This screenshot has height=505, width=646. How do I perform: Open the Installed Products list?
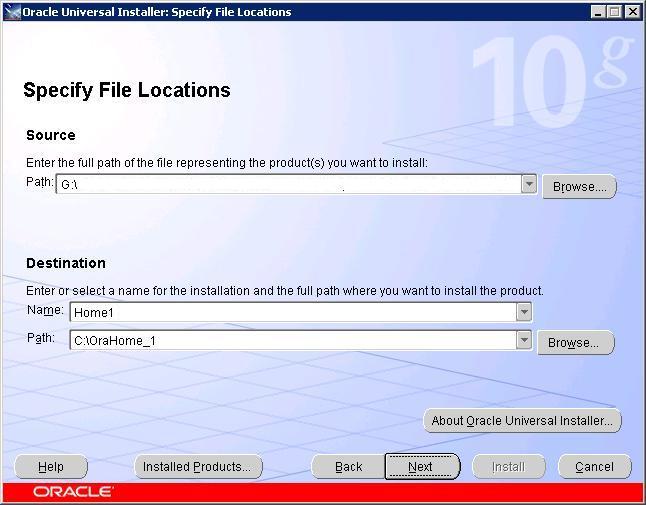click(x=198, y=467)
